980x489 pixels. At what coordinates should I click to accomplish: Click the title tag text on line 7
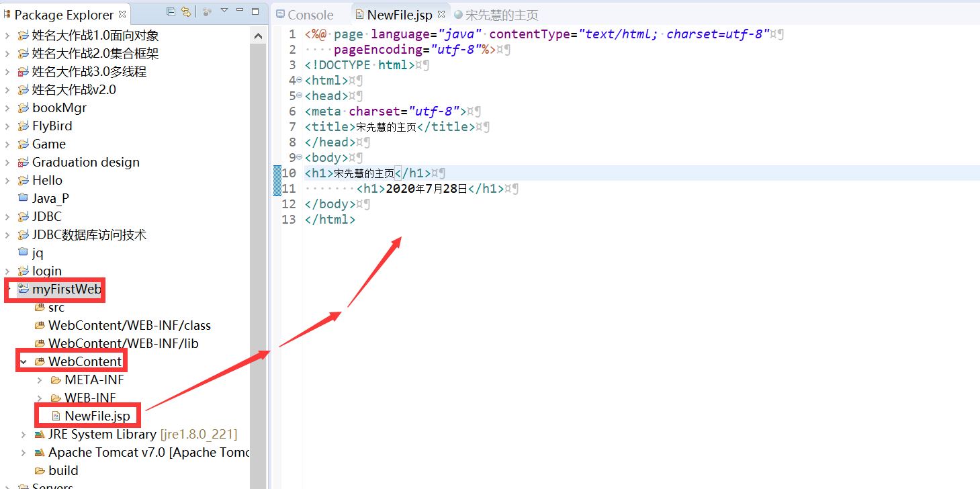(390, 126)
